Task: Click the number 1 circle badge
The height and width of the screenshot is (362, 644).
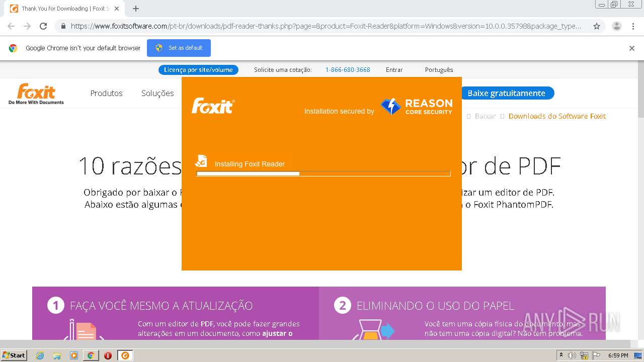Action: 55,306
